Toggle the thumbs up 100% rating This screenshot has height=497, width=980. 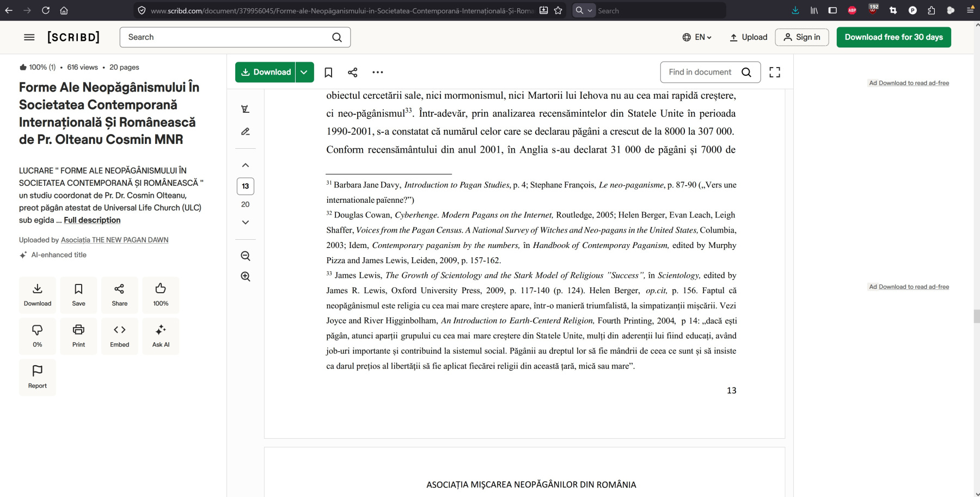pyautogui.click(x=161, y=294)
